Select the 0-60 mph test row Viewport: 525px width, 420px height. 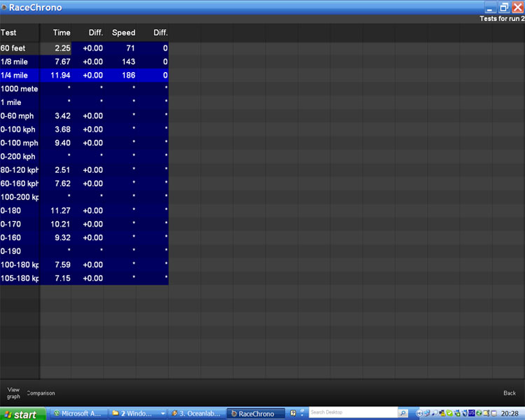point(19,116)
